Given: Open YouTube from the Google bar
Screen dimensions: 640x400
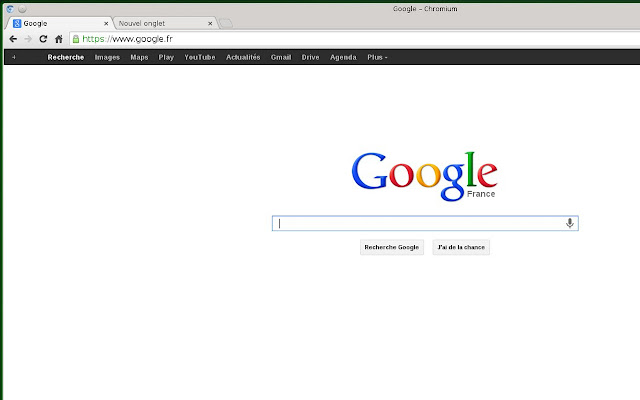Looking at the screenshot, I should pyautogui.click(x=200, y=57).
